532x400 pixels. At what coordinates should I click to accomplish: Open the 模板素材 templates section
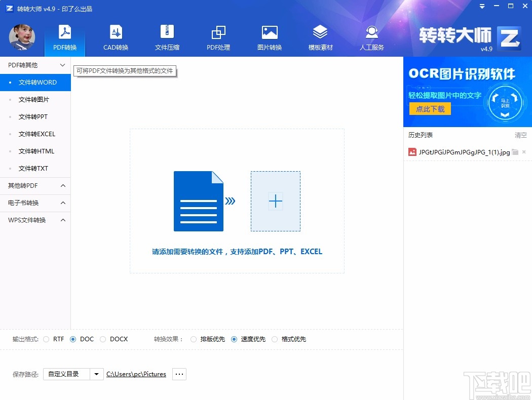[x=321, y=36]
